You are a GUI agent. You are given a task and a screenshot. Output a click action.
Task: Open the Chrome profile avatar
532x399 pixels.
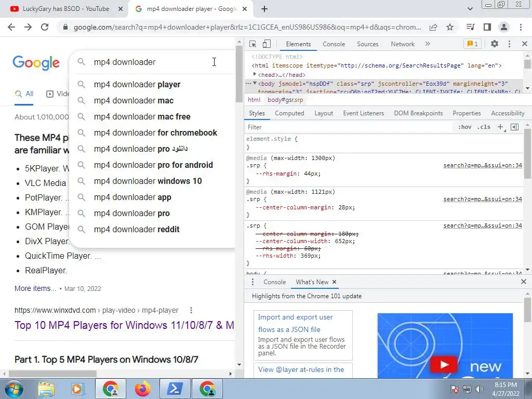(504, 27)
